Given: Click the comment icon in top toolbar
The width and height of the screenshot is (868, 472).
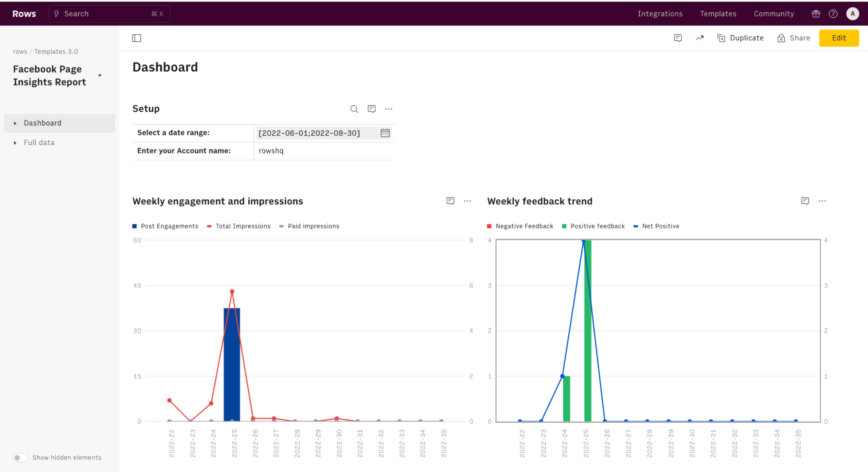Looking at the screenshot, I should click(677, 38).
